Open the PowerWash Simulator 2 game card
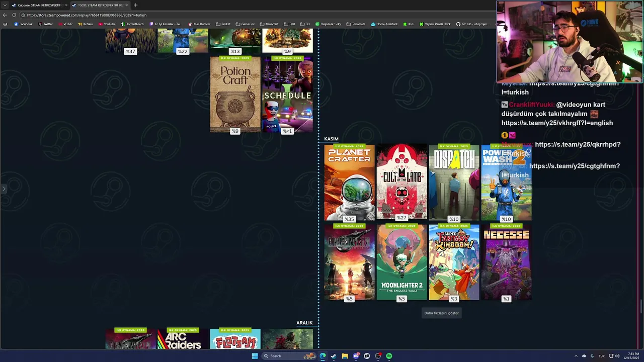This screenshot has height=362, width=644. (506, 183)
